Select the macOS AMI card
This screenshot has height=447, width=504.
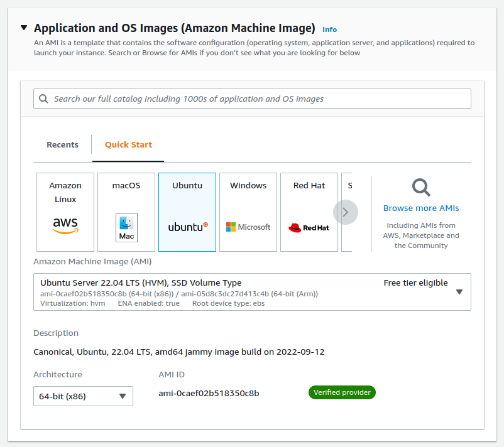tap(126, 212)
